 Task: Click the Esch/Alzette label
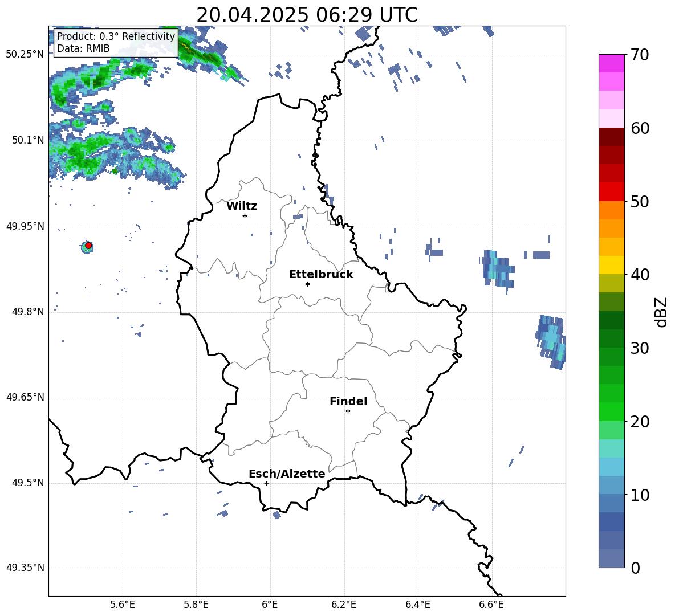tap(287, 474)
